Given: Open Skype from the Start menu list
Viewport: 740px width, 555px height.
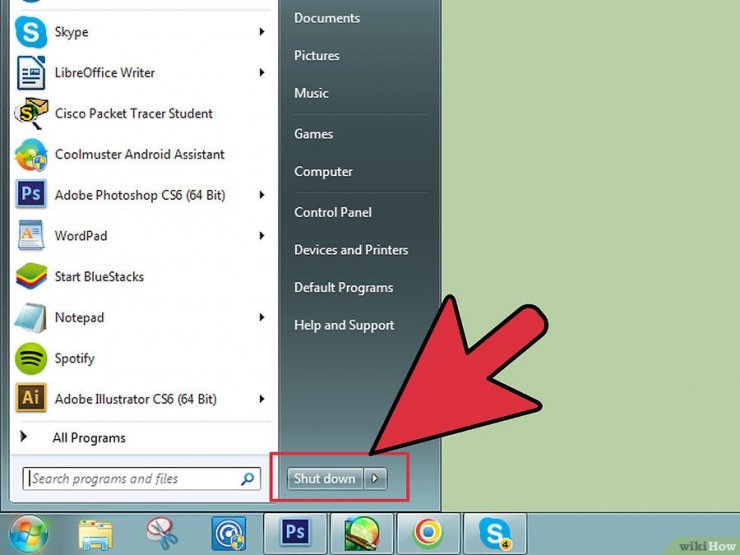Looking at the screenshot, I should [71, 32].
